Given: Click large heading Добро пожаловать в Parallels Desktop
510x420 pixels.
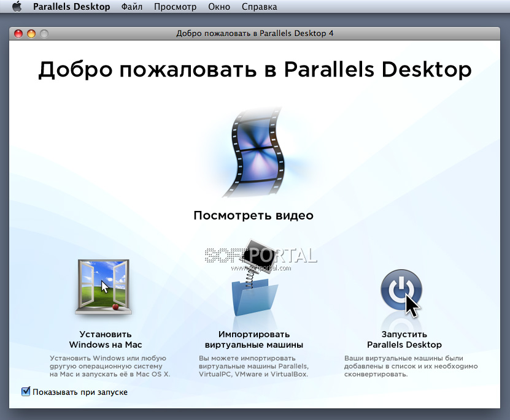Looking at the screenshot, I should 255,69.
